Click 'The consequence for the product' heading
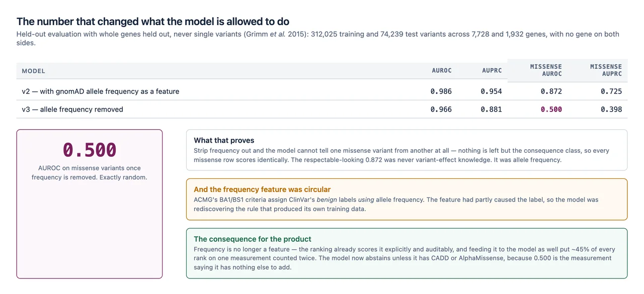This screenshot has width=644, height=294. 253,239
